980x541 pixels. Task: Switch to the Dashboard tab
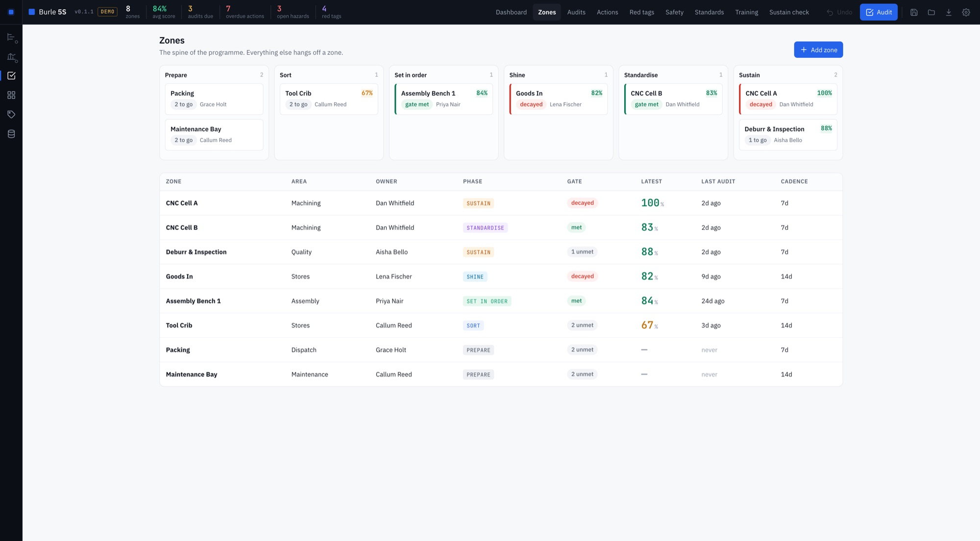click(511, 12)
